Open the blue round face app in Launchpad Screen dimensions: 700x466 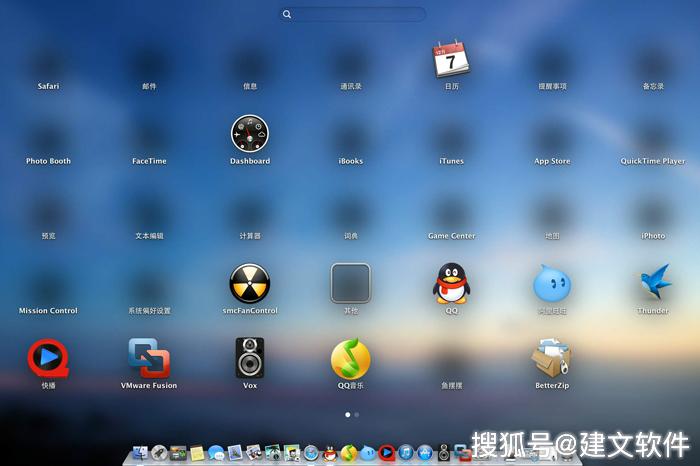click(552, 283)
